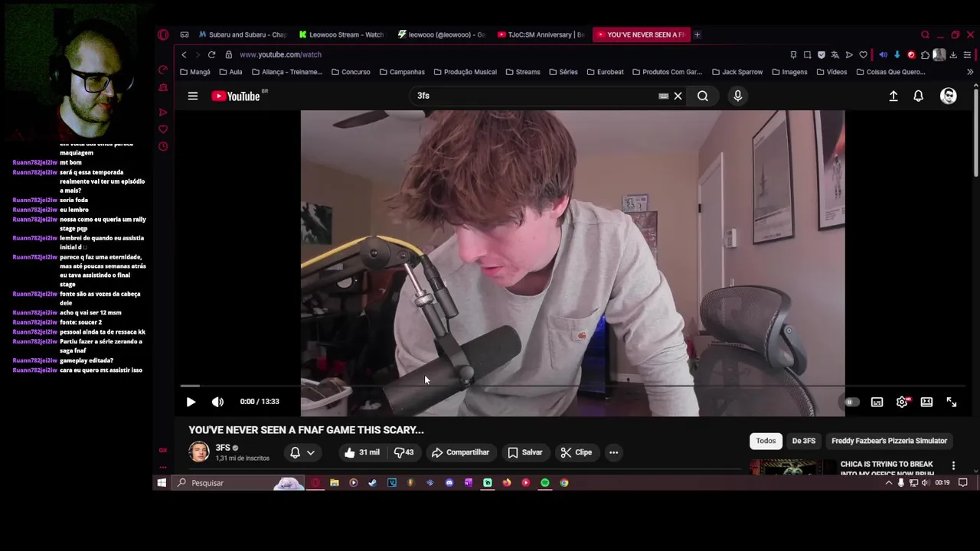Like the video with 31 mil likes
Image resolution: width=980 pixels, height=551 pixels.
point(361,452)
